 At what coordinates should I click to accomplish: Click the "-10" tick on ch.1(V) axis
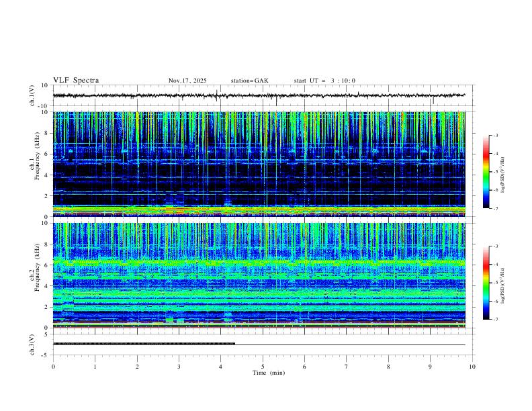(42, 106)
